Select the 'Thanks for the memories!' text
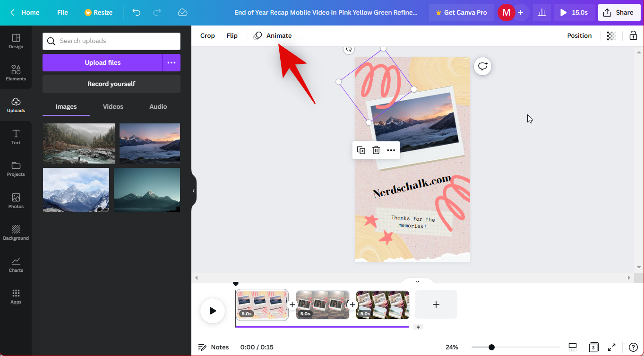Viewport: 644px width, 356px height. [412, 222]
